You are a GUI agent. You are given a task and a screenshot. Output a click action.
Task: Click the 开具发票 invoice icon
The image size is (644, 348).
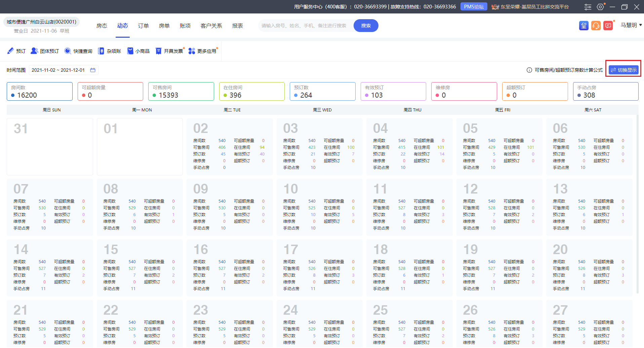[x=158, y=51]
